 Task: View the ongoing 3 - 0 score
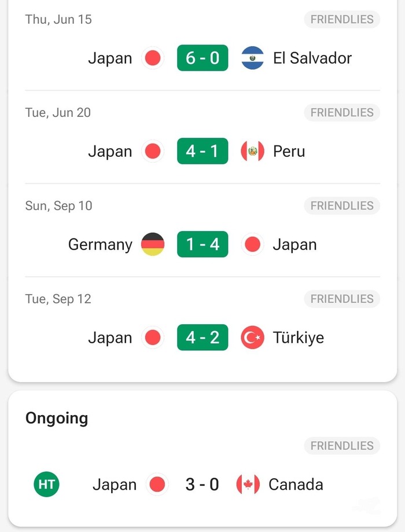202,485
